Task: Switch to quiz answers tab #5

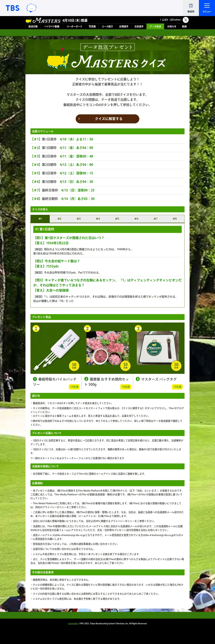Action: (117, 219)
